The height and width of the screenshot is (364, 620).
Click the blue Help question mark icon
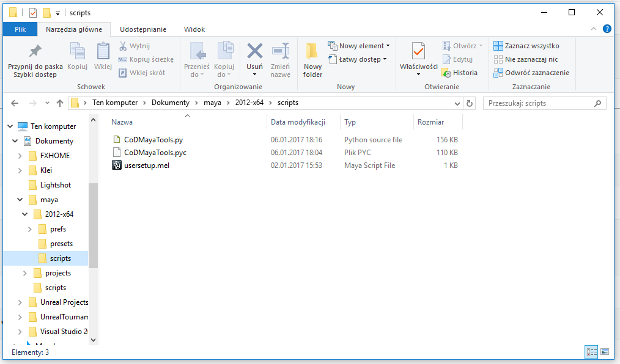pyautogui.click(x=607, y=29)
